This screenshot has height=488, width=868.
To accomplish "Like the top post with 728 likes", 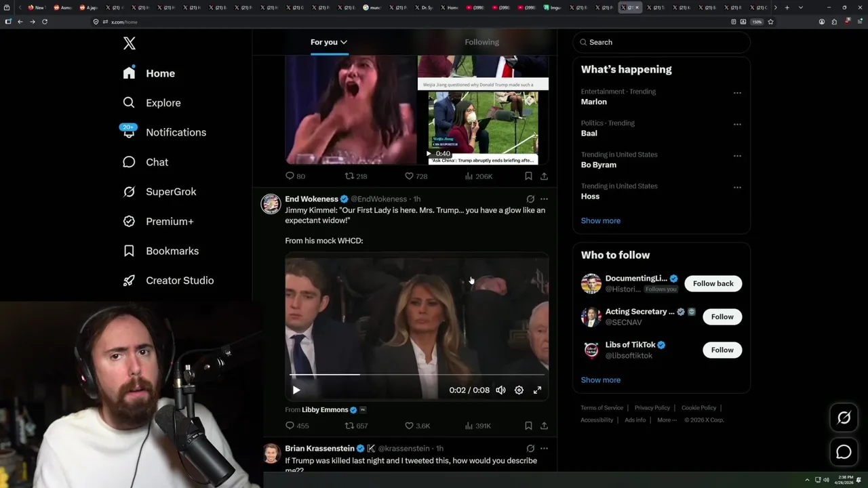I will point(416,176).
